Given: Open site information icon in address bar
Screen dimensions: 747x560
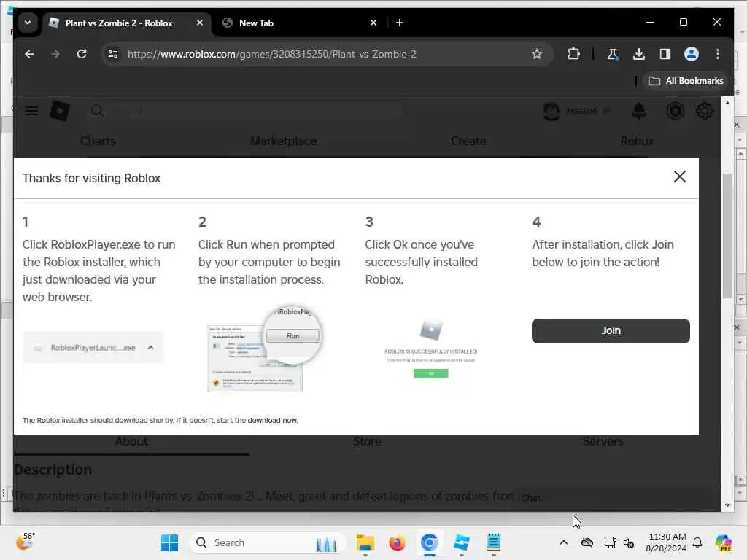Looking at the screenshot, I should [113, 54].
